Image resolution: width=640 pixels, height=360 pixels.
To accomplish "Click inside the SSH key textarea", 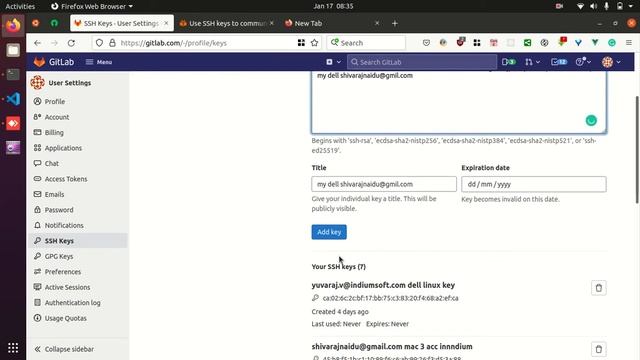I will [x=458, y=102].
